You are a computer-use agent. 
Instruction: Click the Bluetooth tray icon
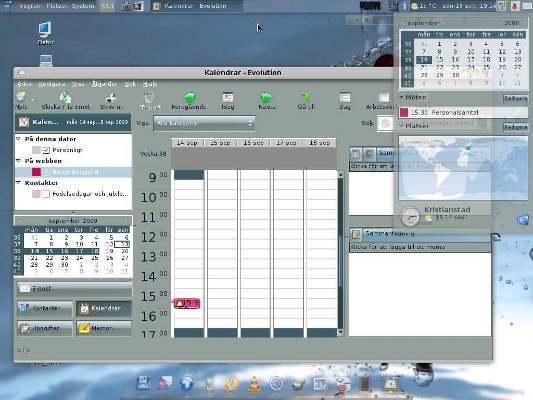[x=404, y=6]
